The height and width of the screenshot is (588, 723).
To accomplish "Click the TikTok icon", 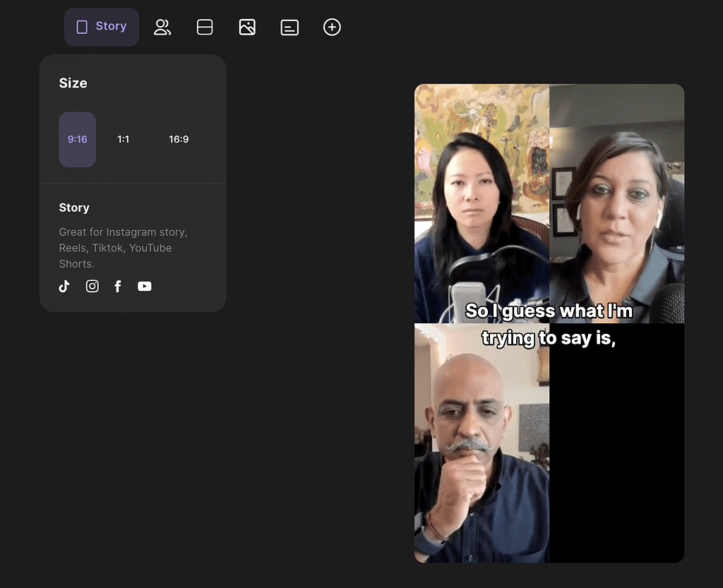I will (64, 286).
